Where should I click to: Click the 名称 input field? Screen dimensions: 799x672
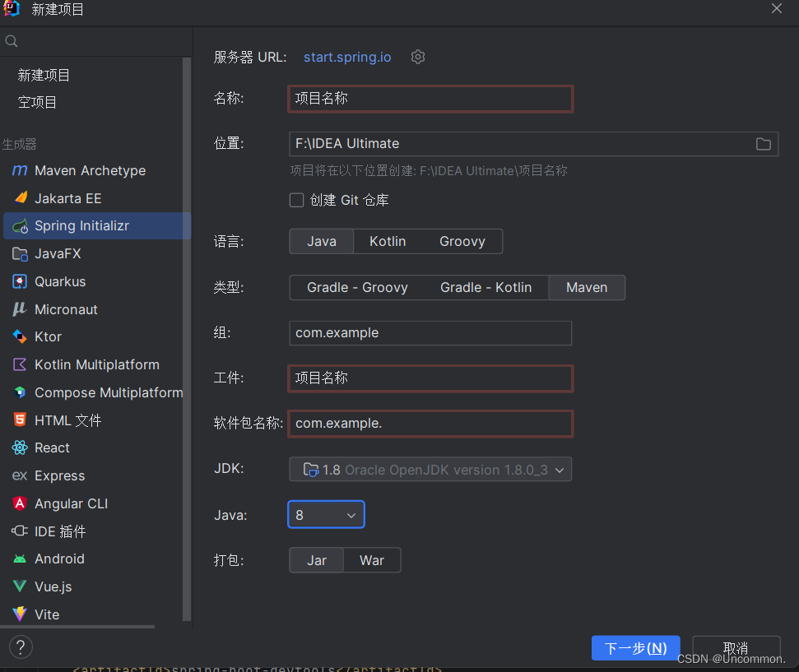430,99
